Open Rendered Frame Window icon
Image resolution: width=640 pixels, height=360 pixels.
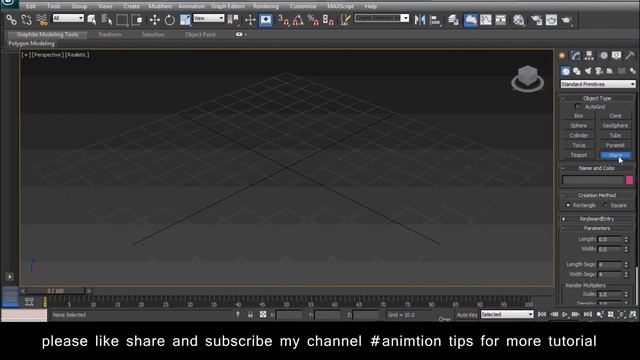(551, 20)
